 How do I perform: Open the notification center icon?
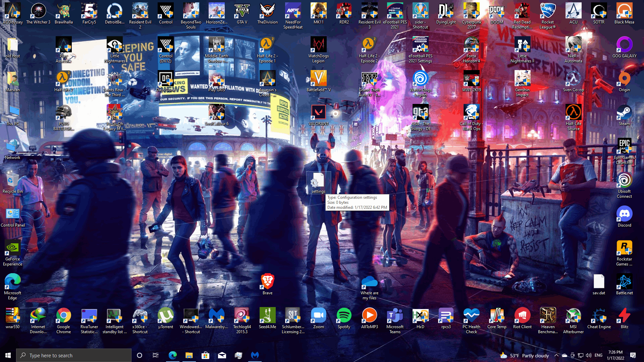633,355
